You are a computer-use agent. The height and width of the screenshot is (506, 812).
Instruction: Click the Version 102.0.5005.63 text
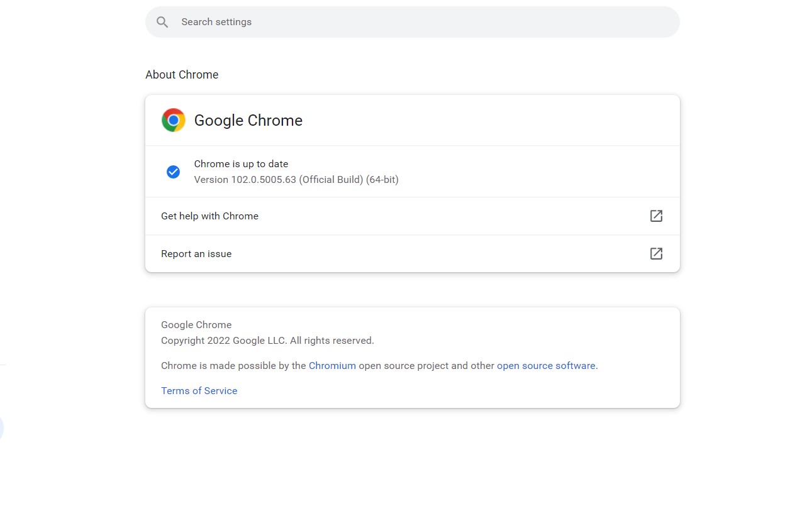pos(296,179)
